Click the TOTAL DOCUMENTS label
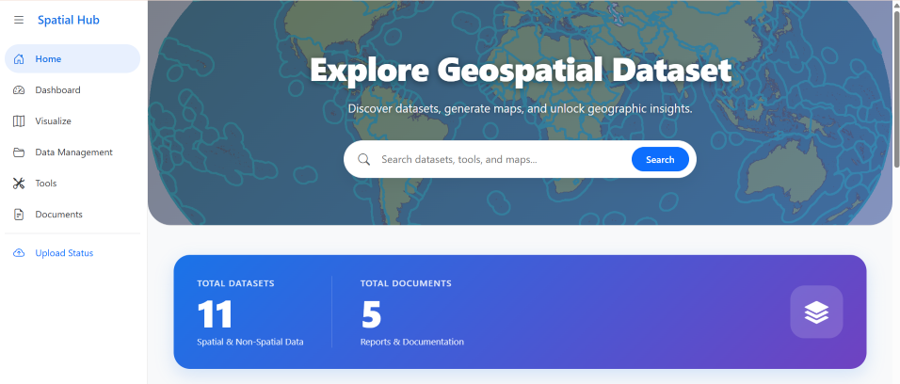 [406, 283]
